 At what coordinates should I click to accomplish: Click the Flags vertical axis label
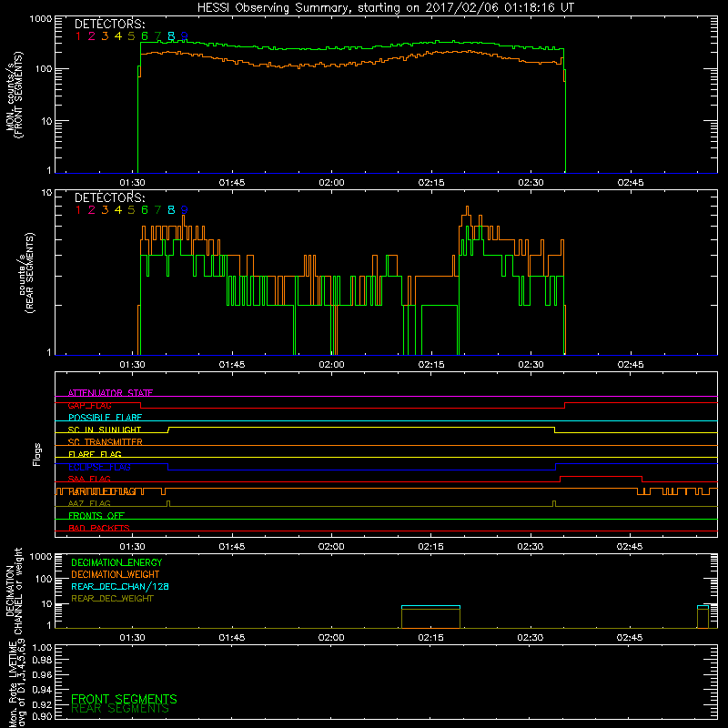click(x=37, y=454)
